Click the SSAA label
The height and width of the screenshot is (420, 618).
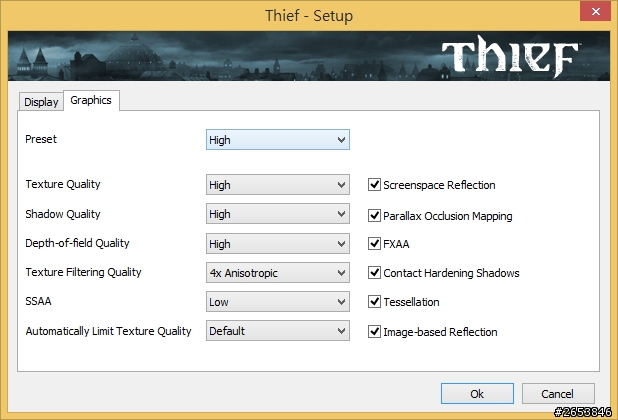pyautogui.click(x=38, y=301)
